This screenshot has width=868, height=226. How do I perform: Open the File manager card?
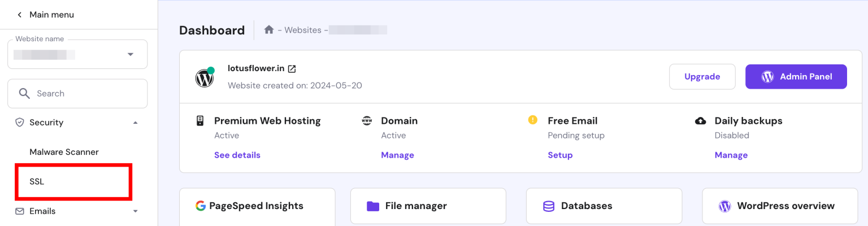coord(428,206)
